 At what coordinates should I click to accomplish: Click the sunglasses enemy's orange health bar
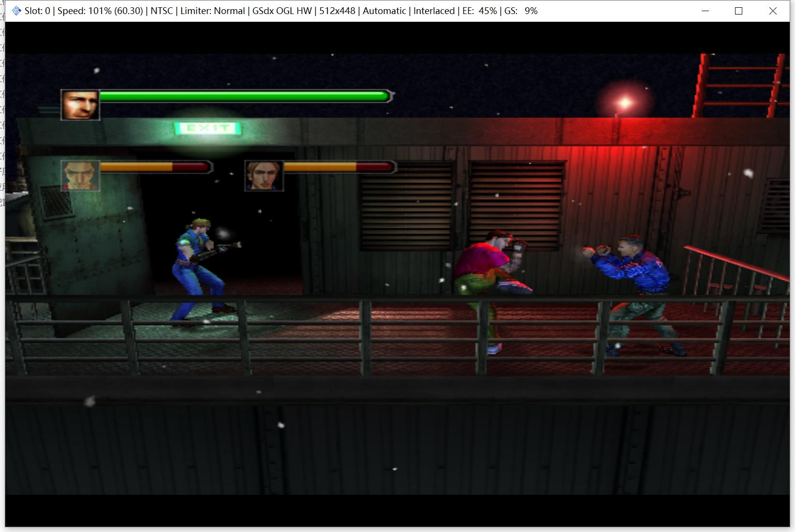pyautogui.click(x=156, y=167)
